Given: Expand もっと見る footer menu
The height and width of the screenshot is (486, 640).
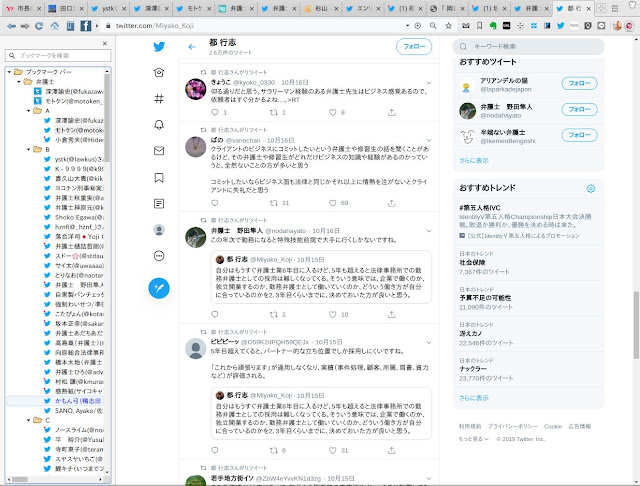Looking at the screenshot, I should [x=473, y=439].
